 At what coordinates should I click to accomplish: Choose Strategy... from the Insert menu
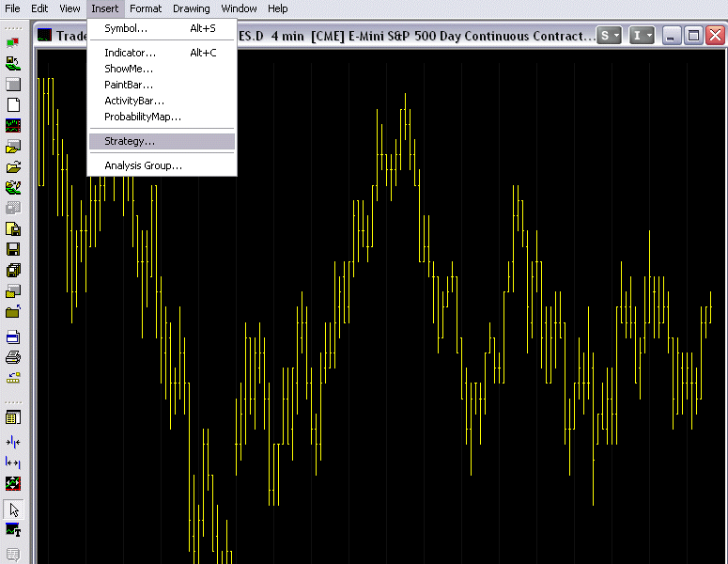(x=130, y=141)
